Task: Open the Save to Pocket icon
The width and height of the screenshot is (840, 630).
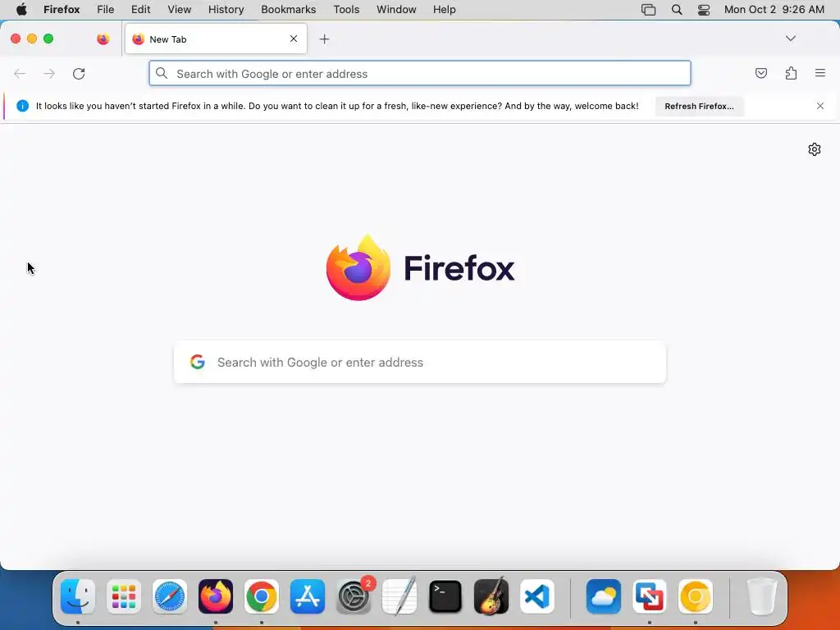Action: (760, 73)
